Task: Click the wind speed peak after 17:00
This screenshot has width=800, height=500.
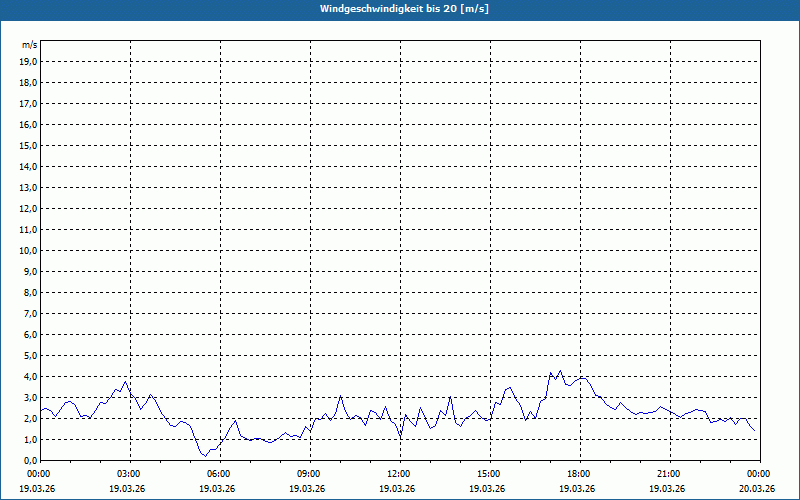Action: (x=560, y=371)
